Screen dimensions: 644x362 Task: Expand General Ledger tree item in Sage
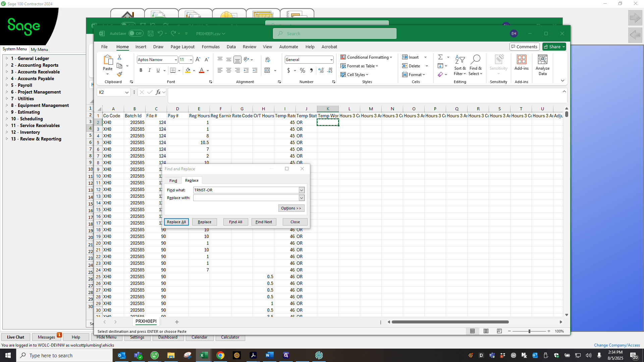click(x=7, y=58)
